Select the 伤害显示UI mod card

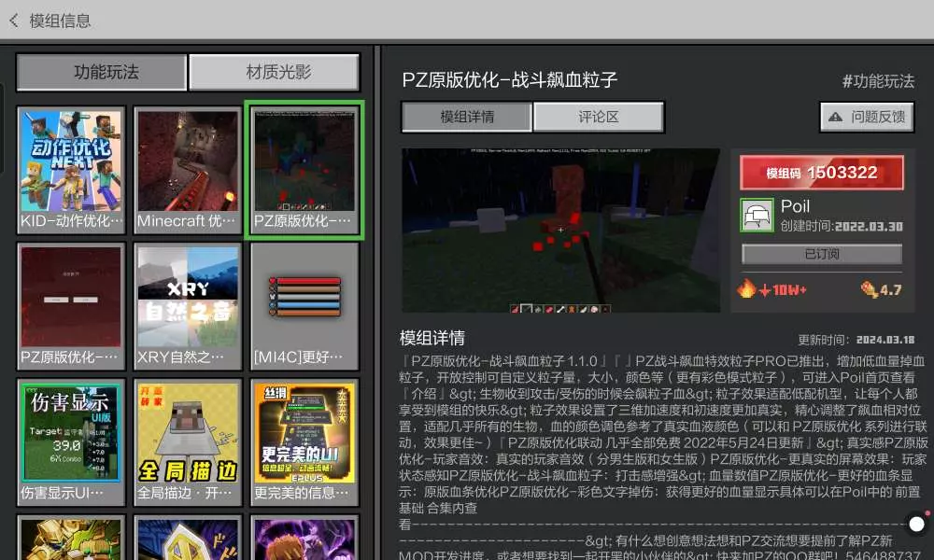click(71, 442)
